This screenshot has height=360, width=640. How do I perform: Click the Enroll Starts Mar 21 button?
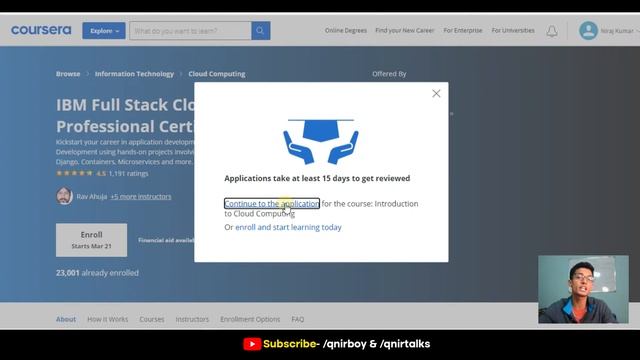click(x=91, y=240)
